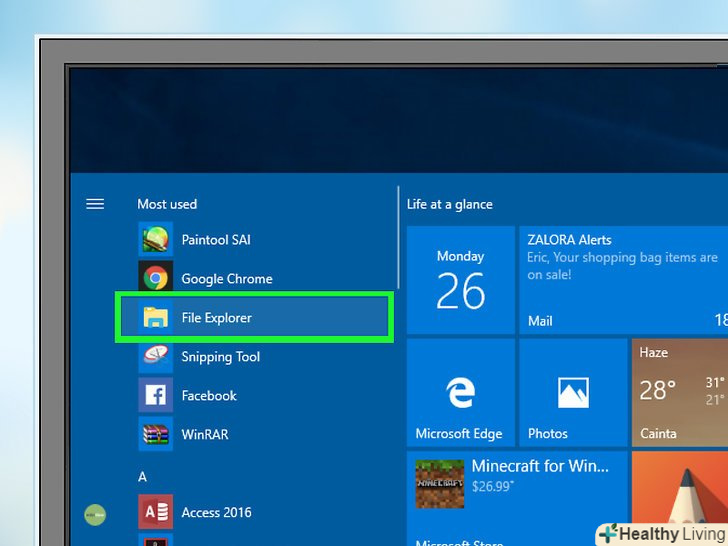728x546 pixels.
Task: Select the Access 2016 text label
Action: (x=216, y=512)
